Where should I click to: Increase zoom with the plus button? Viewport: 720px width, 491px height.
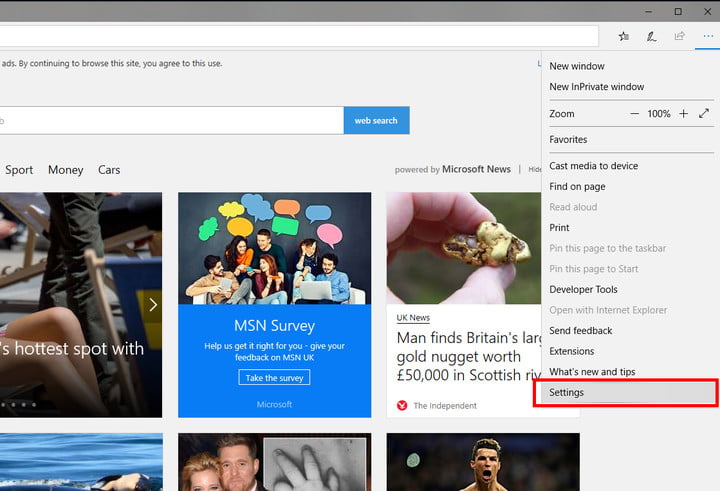point(684,113)
